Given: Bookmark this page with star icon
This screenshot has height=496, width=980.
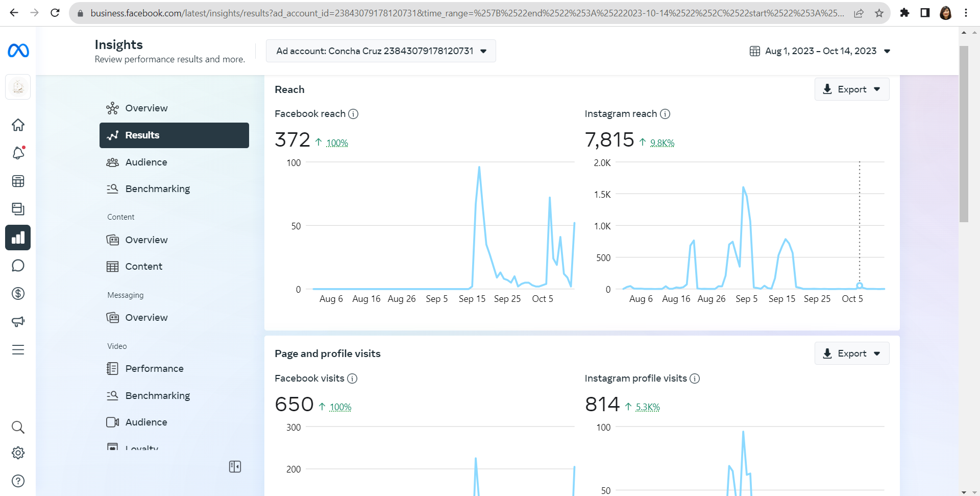Looking at the screenshot, I should pos(879,13).
